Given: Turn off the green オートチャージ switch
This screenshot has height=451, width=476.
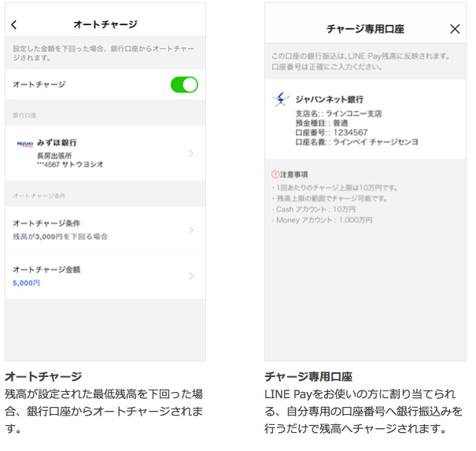Looking at the screenshot, I should click(184, 84).
